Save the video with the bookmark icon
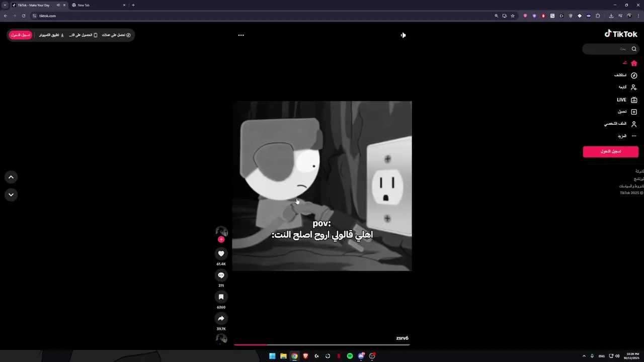 [221, 297]
